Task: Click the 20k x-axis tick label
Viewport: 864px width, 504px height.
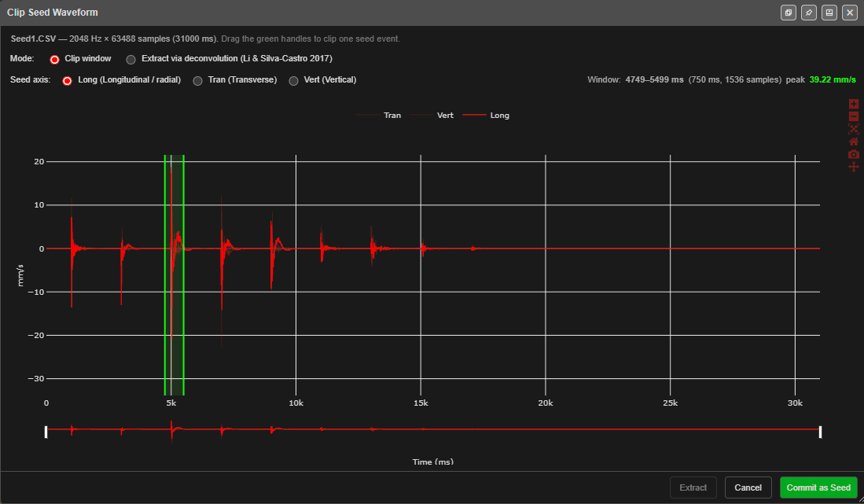Action: coord(546,403)
